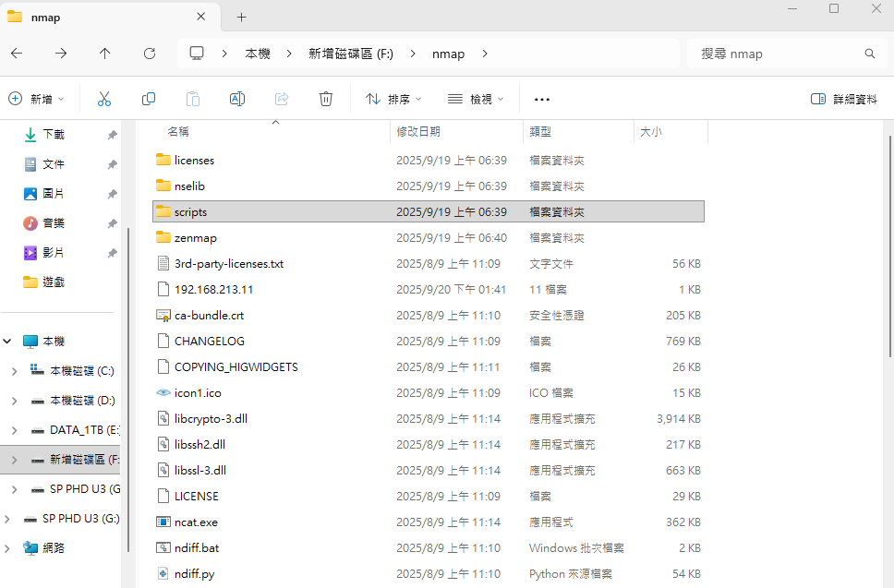The height and width of the screenshot is (588, 894).
Task: Expand DATA_1TB (E:) in the tree
Action: pos(14,430)
